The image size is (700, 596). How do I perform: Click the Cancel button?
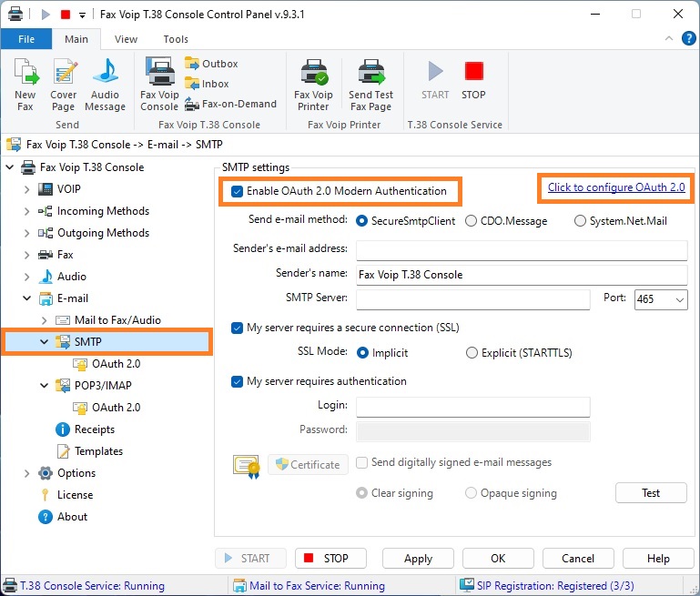[578, 559]
